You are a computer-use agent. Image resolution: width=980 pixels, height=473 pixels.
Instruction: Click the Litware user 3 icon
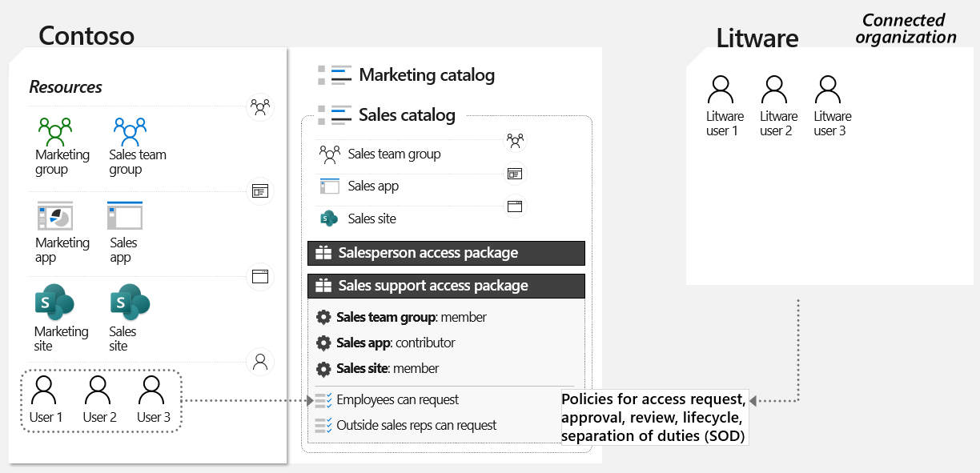coord(829,90)
